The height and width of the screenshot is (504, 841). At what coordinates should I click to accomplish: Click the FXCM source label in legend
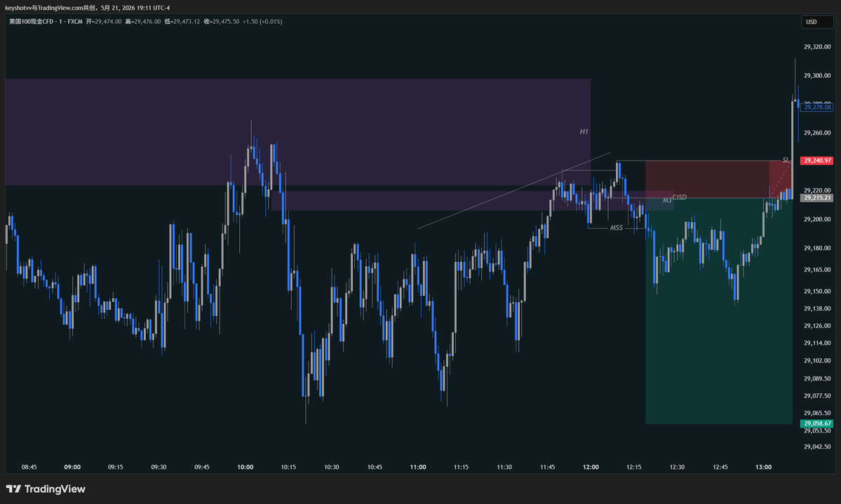[x=75, y=22]
